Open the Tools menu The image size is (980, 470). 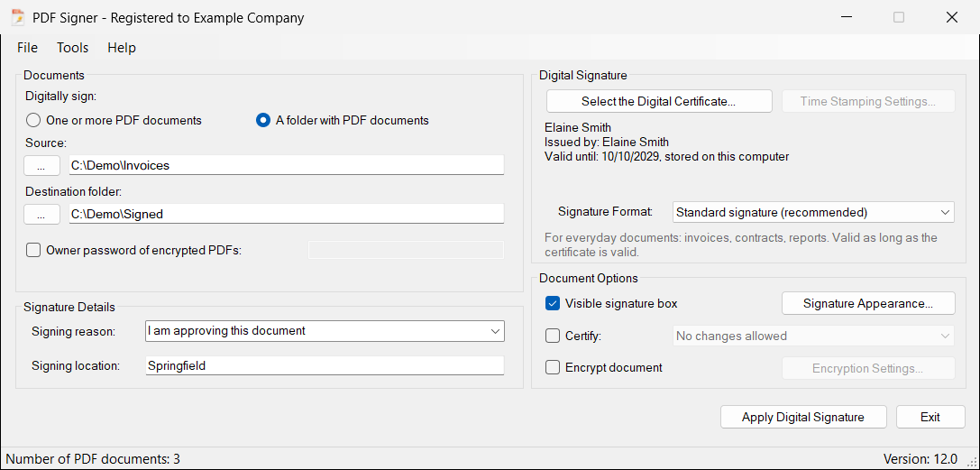pos(72,48)
